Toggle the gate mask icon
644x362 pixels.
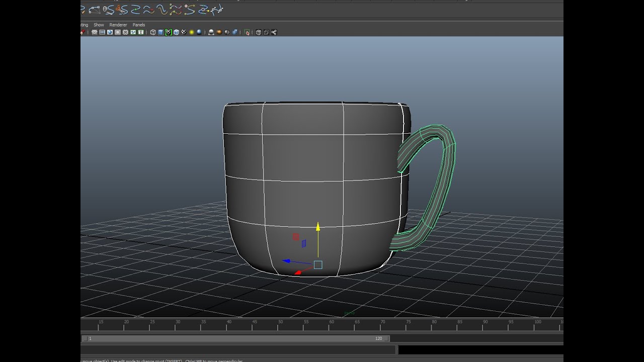pyautogui.click(x=118, y=32)
